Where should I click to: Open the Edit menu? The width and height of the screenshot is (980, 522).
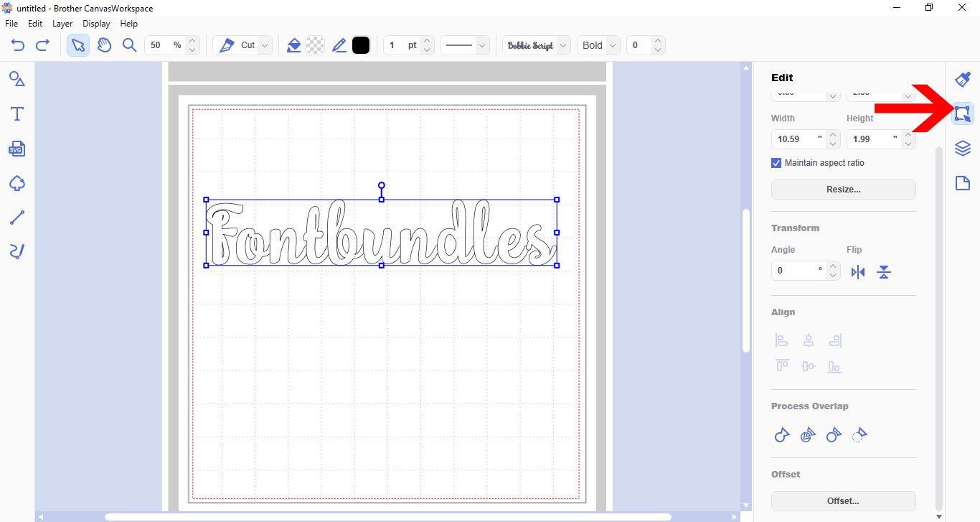tap(35, 24)
